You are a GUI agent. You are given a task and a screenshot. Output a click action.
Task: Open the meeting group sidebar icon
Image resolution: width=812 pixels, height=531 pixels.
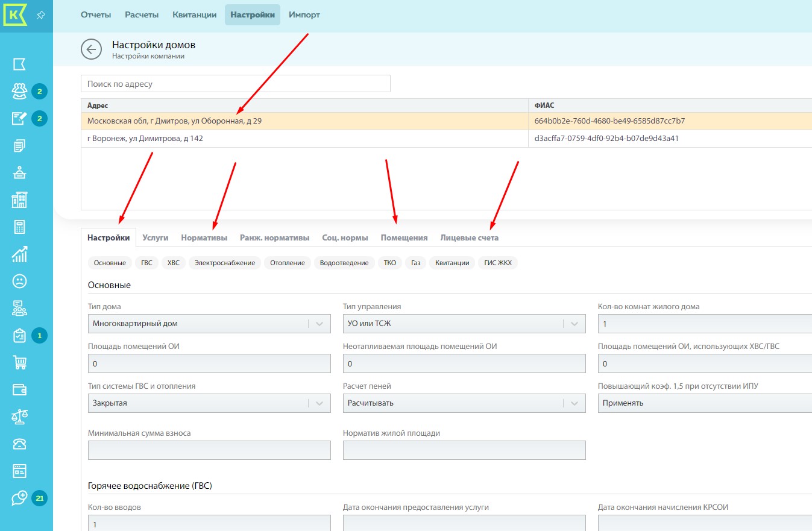pyautogui.click(x=19, y=308)
